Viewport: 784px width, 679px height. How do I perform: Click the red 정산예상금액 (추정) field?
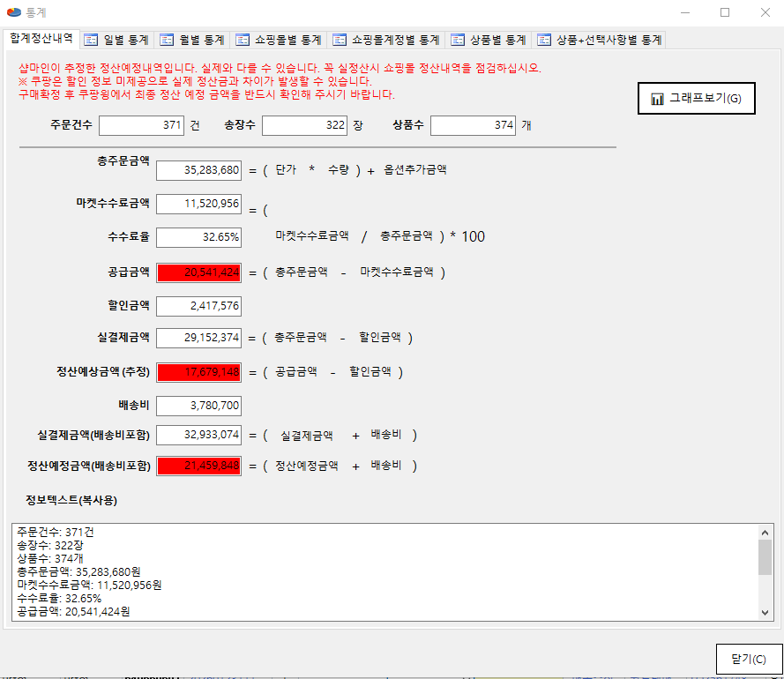[198, 372]
